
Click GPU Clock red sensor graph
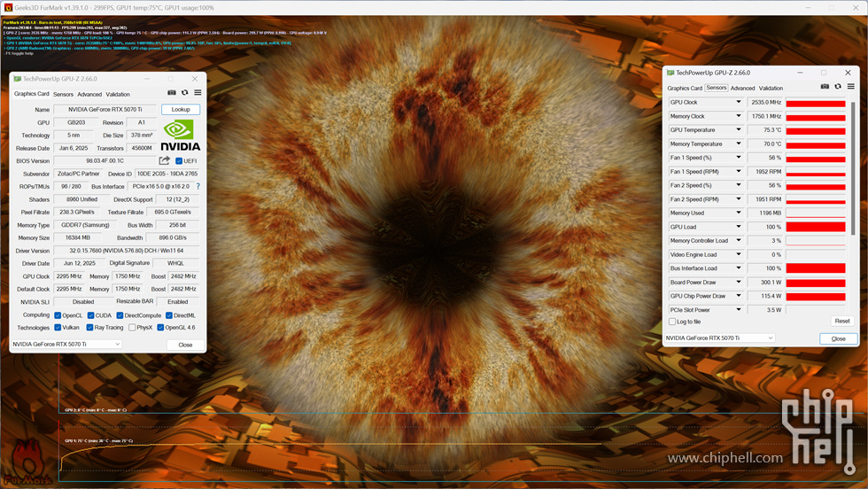click(816, 103)
